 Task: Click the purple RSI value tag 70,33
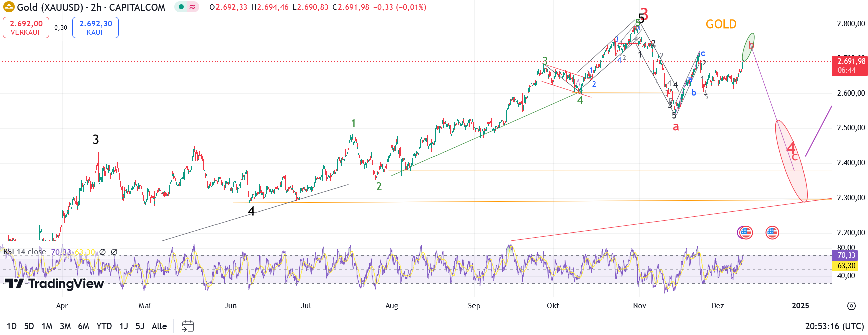click(x=846, y=255)
